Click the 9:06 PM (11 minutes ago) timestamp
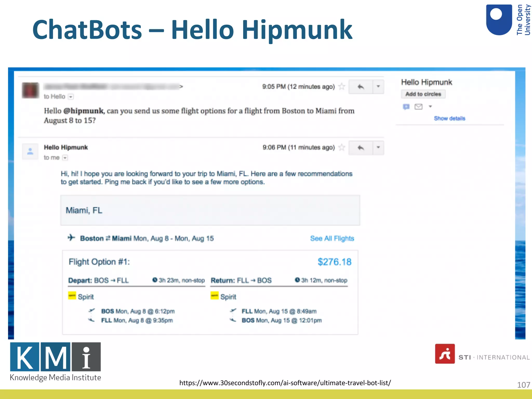The width and height of the screenshot is (532, 399). 299,148
